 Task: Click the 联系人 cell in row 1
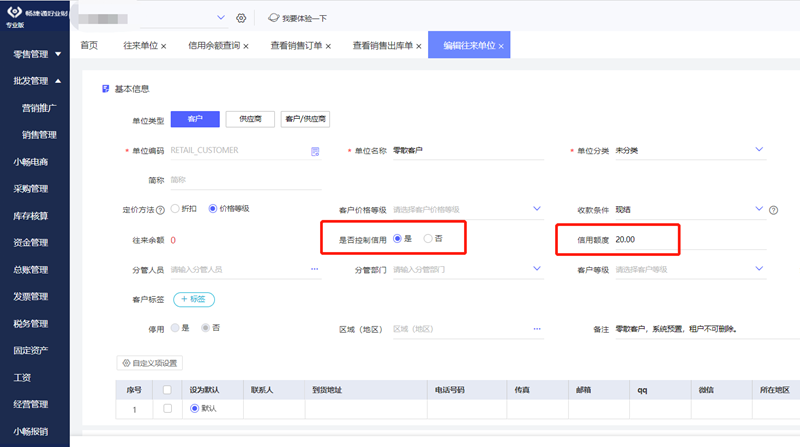coord(274,409)
